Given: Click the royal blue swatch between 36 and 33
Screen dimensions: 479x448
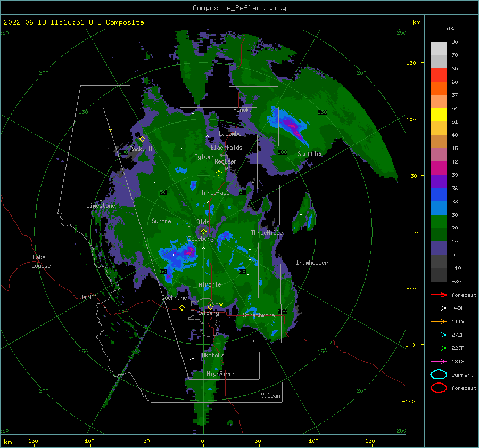Looking at the screenshot, I should coord(439,195).
